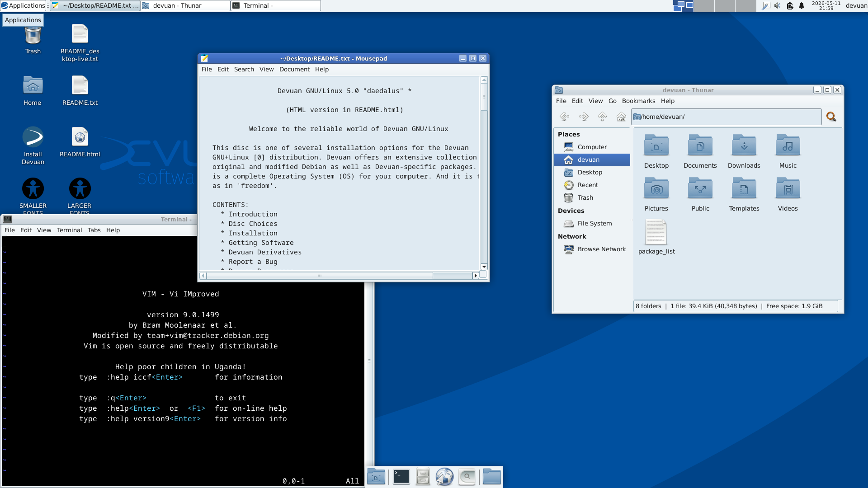Open the Documents folder in Thunar
Image resolution: width=868 pixels, height=488 pixels.
point(700,152)
